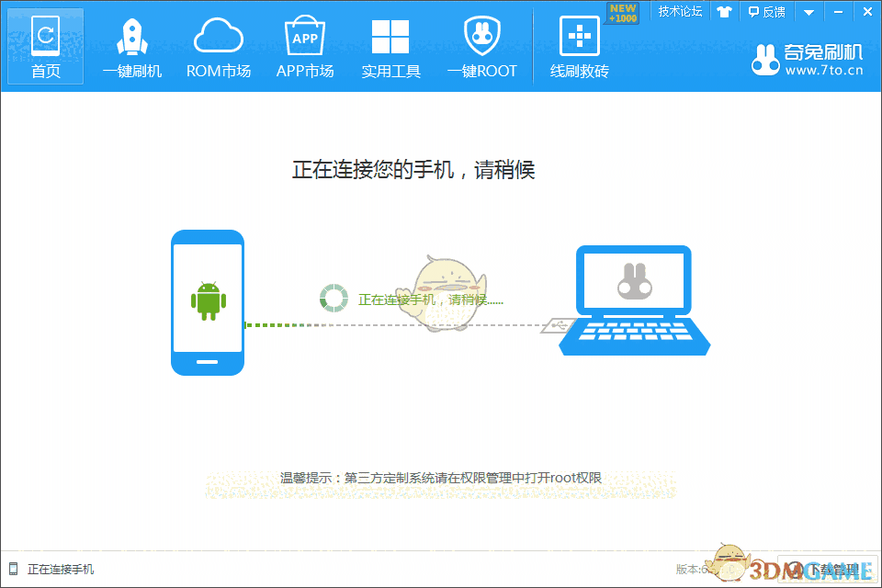Screen dimensions: 882x588
Task: Switch to the 首页 home tab
Action: point(44,46)
